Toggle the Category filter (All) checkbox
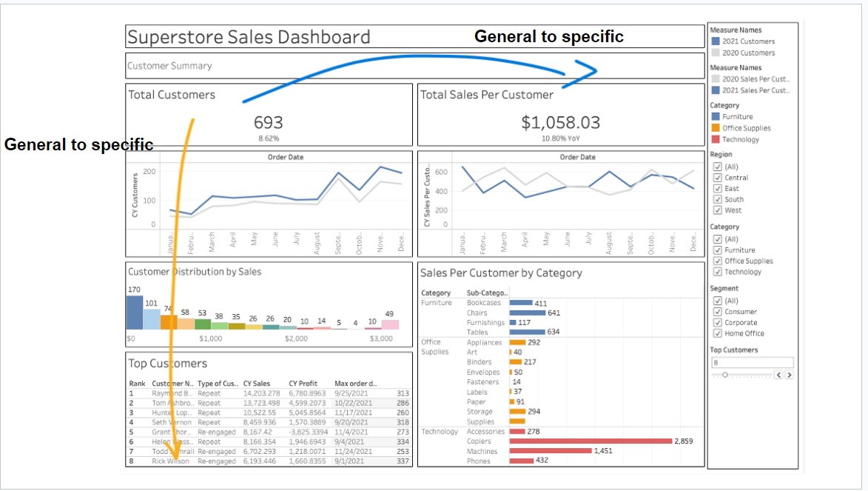 pos(718,239)
